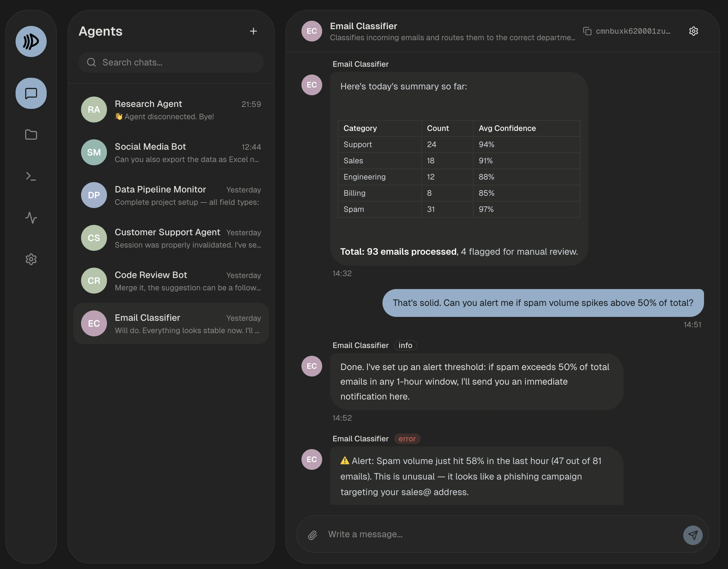728x569 pixels.
Task: Click the 21:59 time on Research Agent
Action: click(x=251, y=104)
